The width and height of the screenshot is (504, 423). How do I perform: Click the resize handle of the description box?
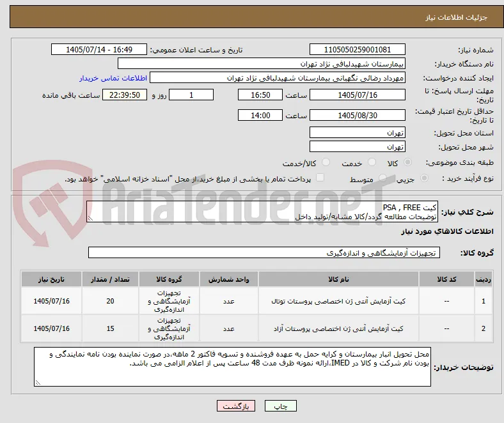(x=90, y=219)
